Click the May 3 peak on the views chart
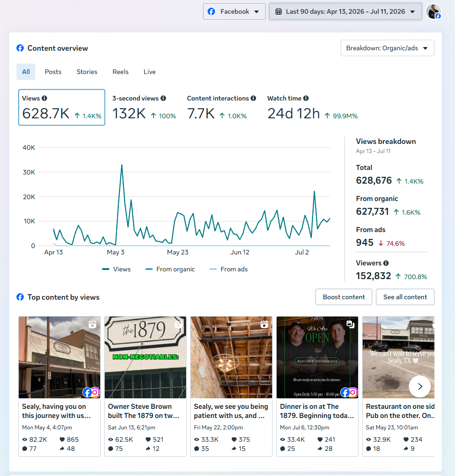The width and height of the screenshot is (455, 476). tap(122, 165)
